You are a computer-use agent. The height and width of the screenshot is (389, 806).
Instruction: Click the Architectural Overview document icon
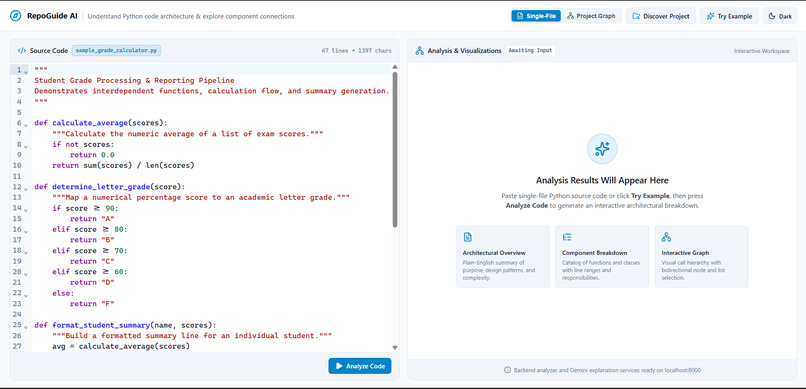tap(467, 237)
